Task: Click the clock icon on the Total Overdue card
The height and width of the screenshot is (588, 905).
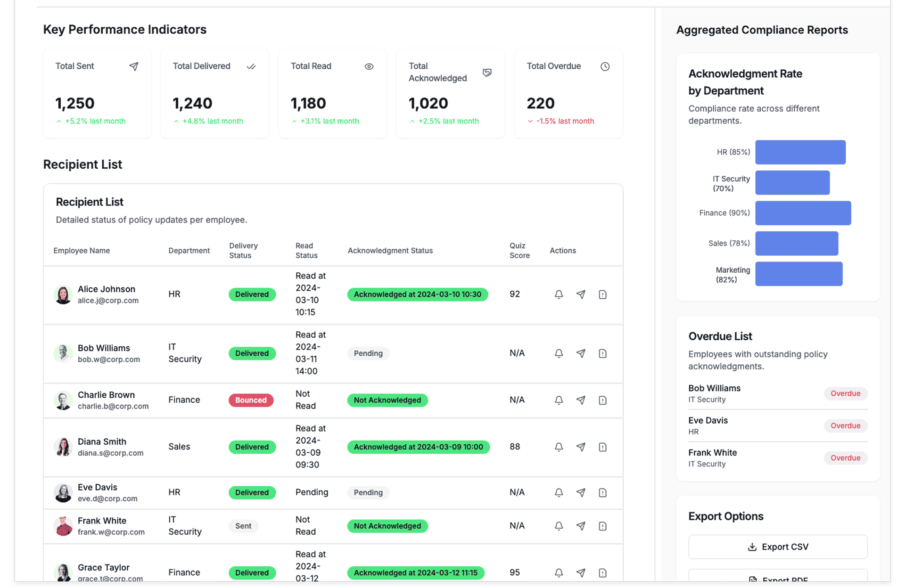Action: coord(605,66)
